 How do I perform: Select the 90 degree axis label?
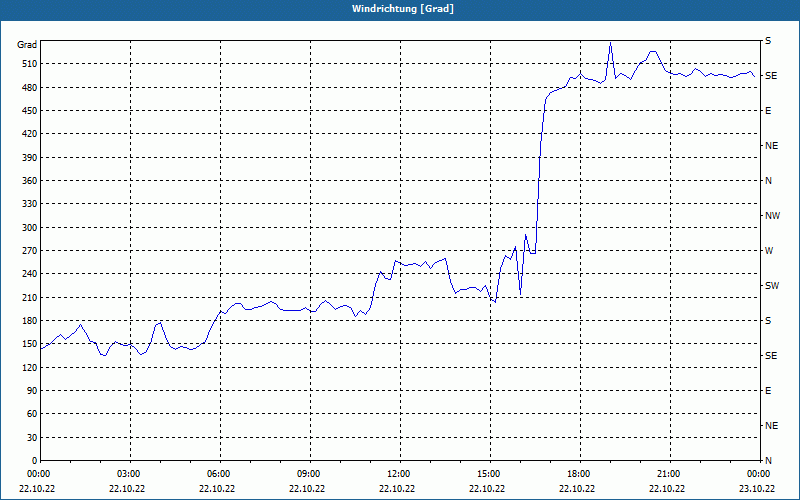click(x=33, y=390)
